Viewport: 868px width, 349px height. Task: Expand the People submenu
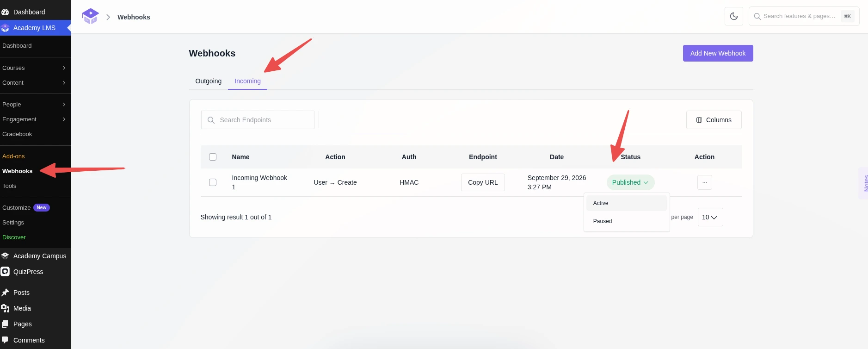pyautogui.click(x=64, y=105)
